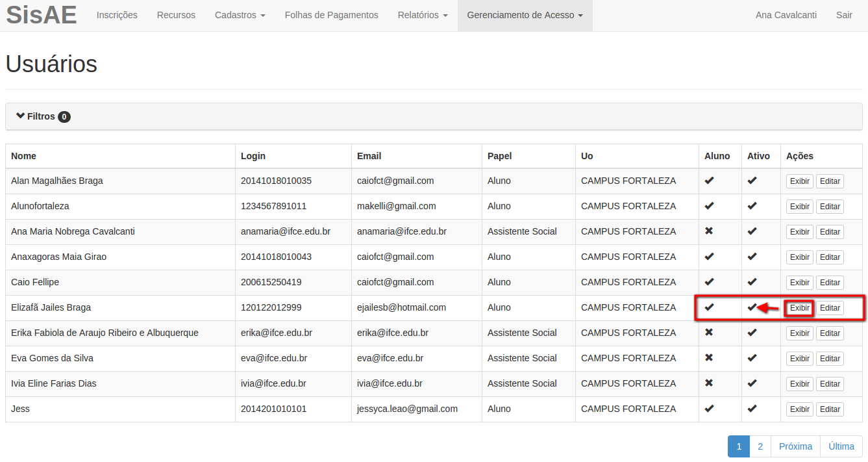
Task: Click the Ativo checkmark for Anaxagoras Maia Girao
Action: coord(752,257)
